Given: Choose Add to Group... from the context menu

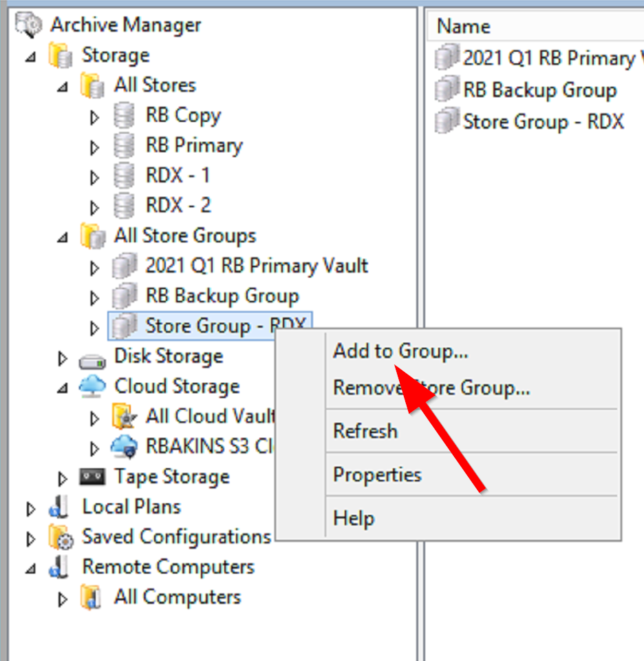Looking at the screenshot, I should [448, 350].
